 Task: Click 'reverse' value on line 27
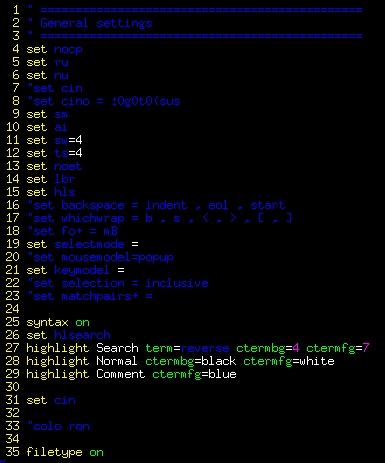click(x=205, y=349)
